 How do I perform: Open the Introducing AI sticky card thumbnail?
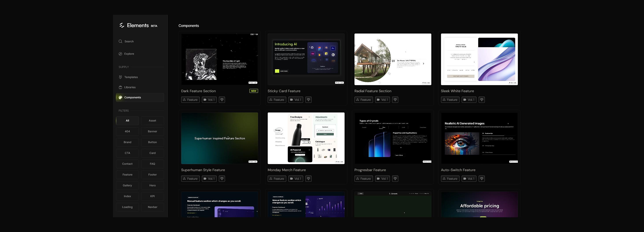(x=306, y=59)
